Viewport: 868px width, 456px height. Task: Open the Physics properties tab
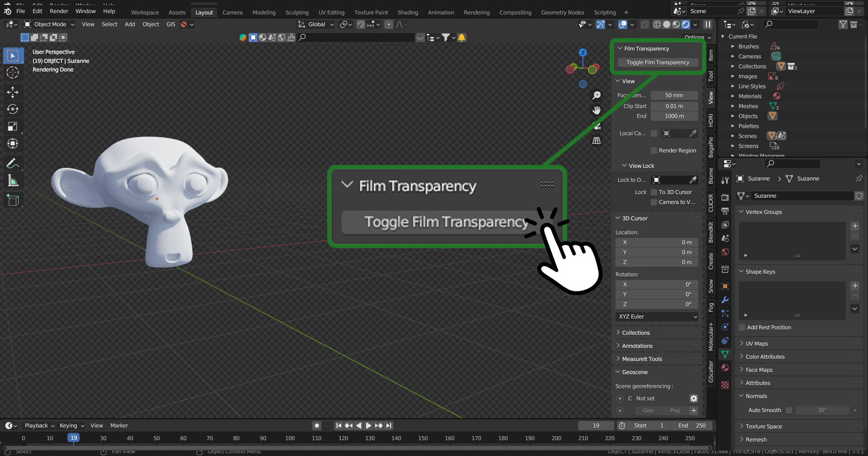725,327
